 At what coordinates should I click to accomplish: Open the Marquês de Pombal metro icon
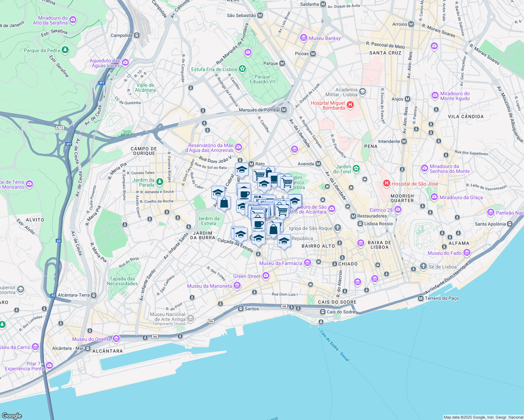coord(284,110)
